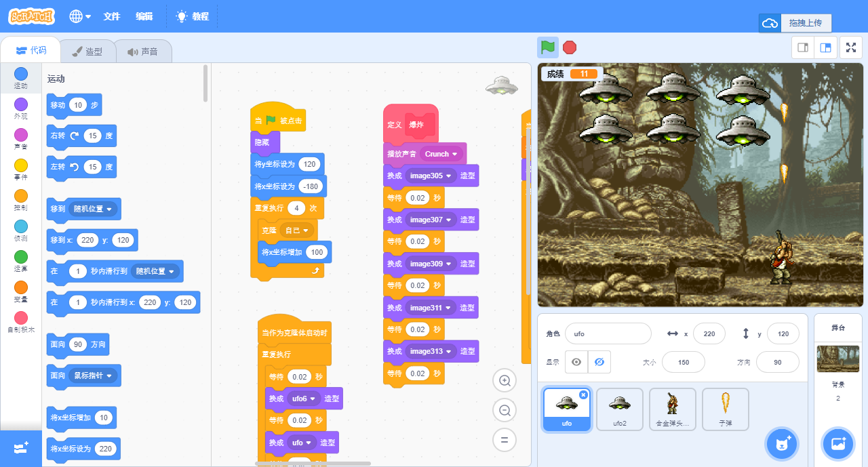Click the red stop sign
Screen dimensions: 868x467
point(570,47)
